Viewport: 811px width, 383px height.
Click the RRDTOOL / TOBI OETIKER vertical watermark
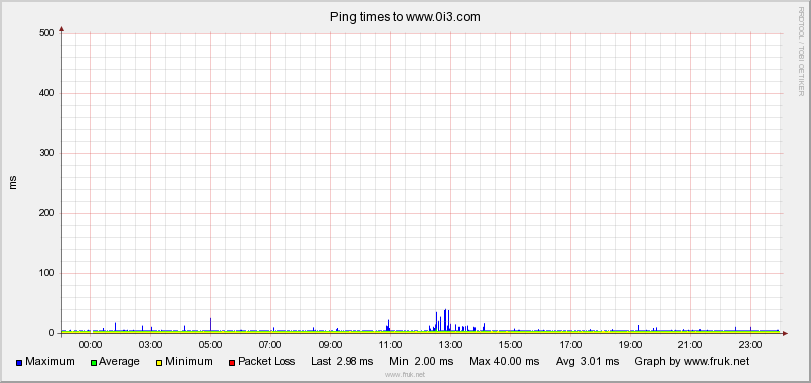(x=801, y=51)
